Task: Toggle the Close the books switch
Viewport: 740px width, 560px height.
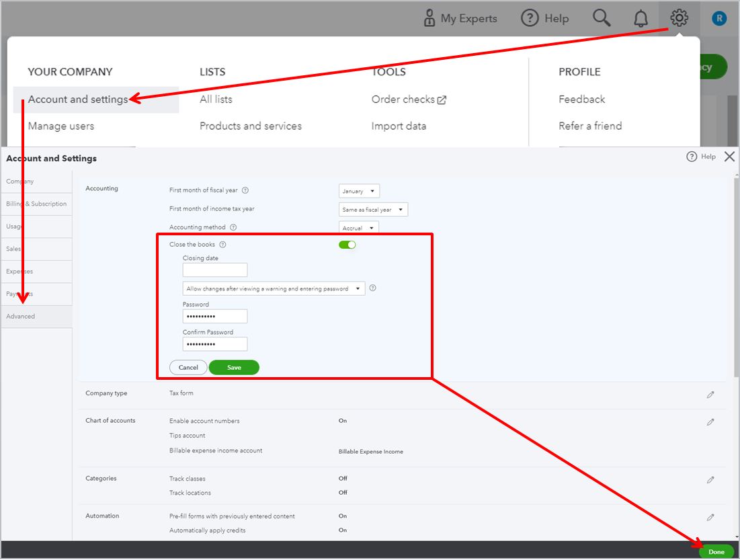Action: [x=347, y=245]
